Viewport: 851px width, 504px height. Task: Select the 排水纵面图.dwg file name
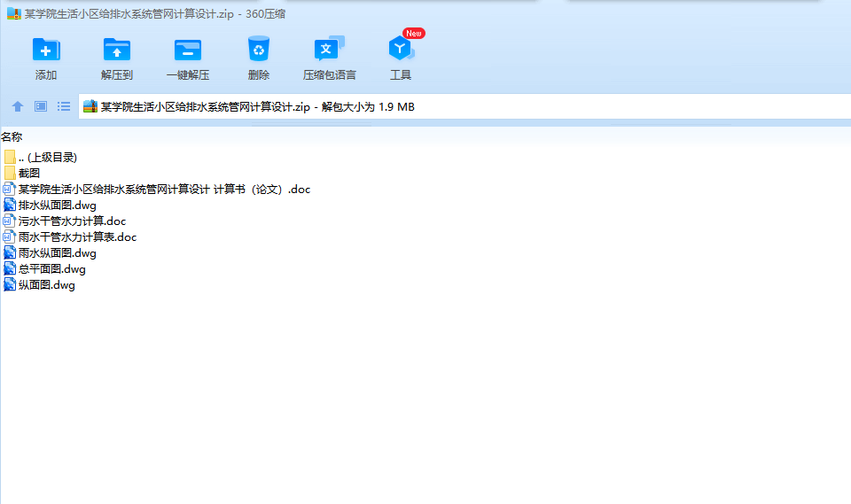tap(58, 205)
